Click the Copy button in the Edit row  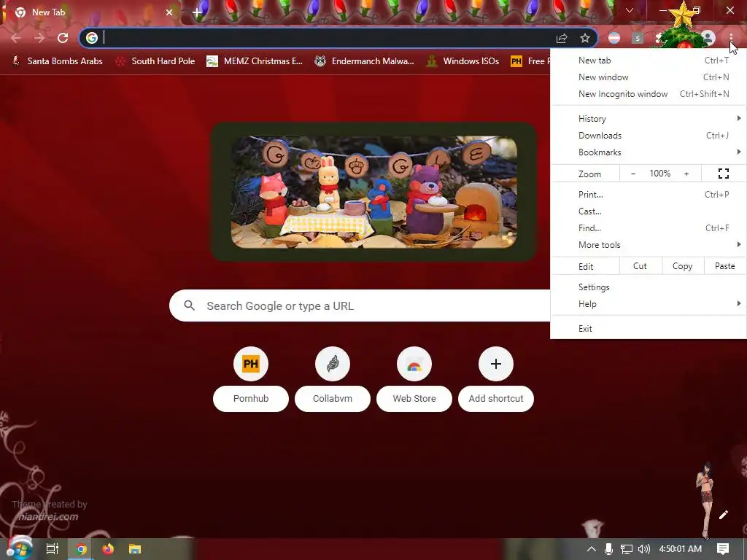click(x=682, y=266)
